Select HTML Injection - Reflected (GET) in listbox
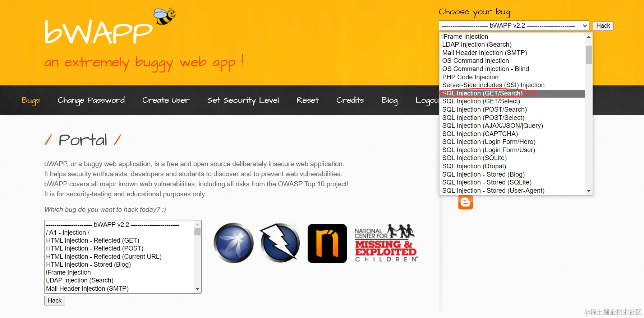 (119, 240)
